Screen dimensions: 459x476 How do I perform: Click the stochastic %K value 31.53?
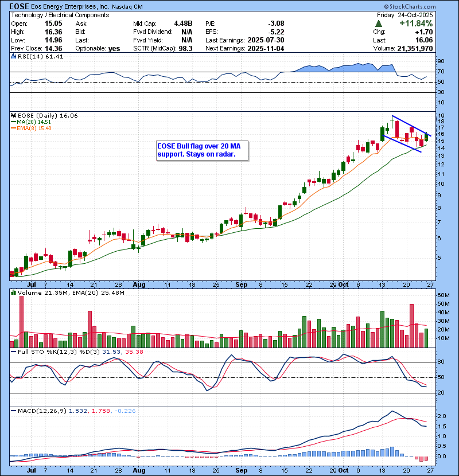click(111, 352)
